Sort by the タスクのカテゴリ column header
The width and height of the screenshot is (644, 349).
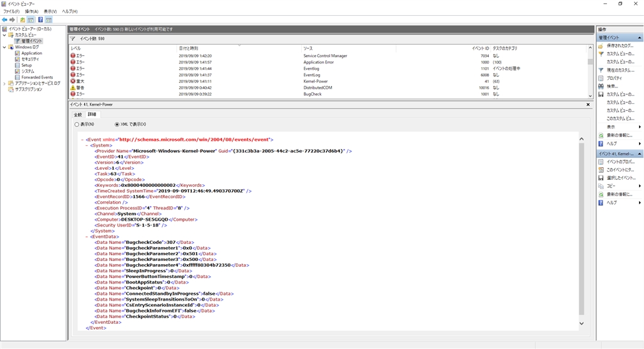point(538,48)
